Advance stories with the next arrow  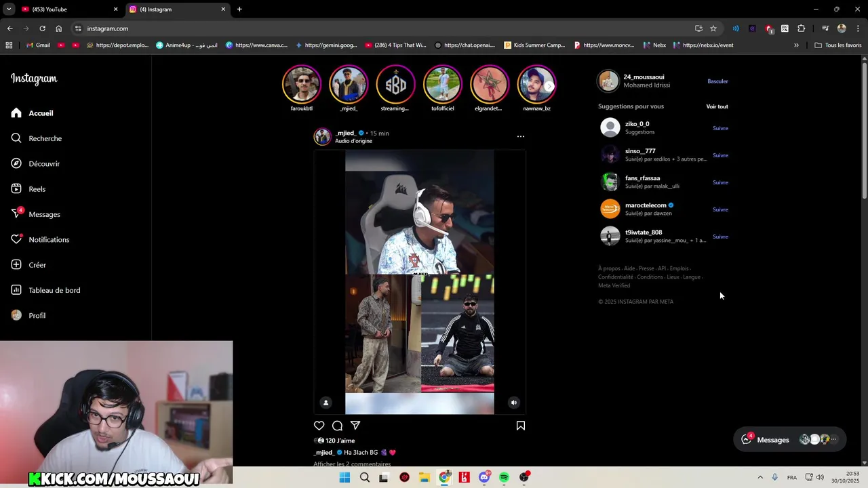pos(549,86)
